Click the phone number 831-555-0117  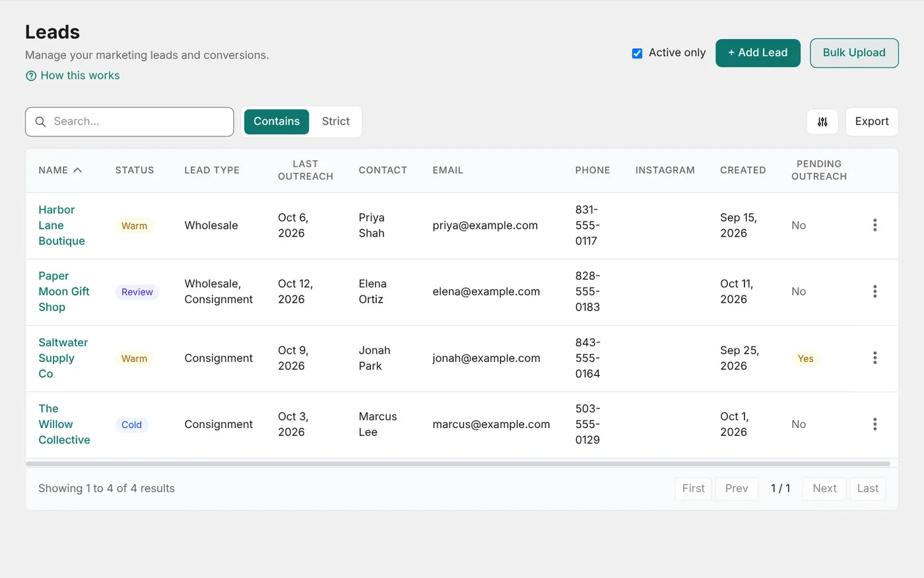point(587,225)
